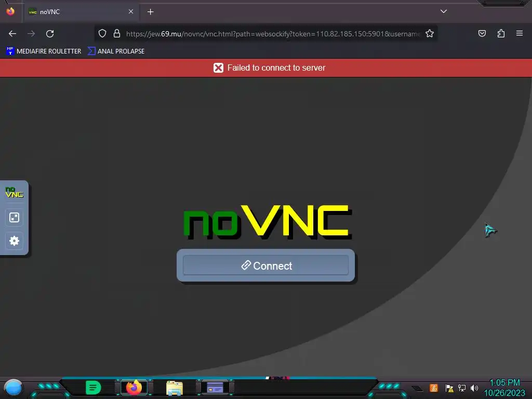Viewport: 532px width, 399px height.
Task: Click noVNC logo handle on control bar
Action: click(14, 192)
